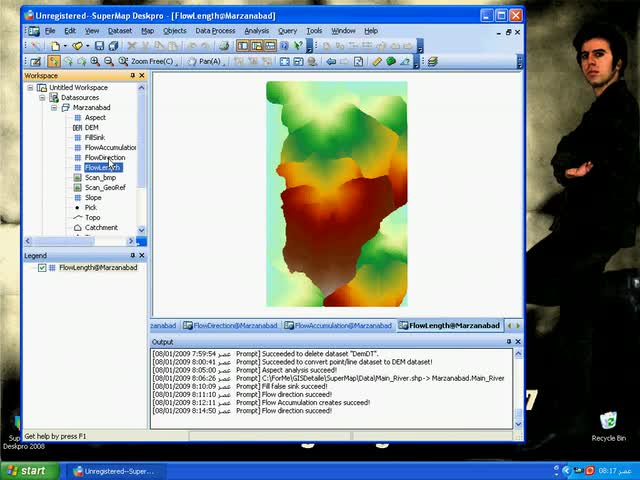
Task: Click the Slope raster dataset icon
Action: (78, 198)
